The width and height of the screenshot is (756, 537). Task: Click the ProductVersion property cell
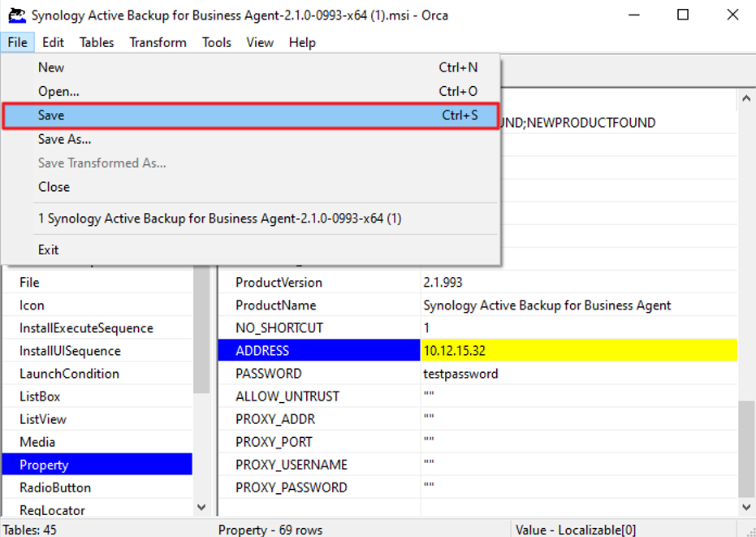point(319,282)
